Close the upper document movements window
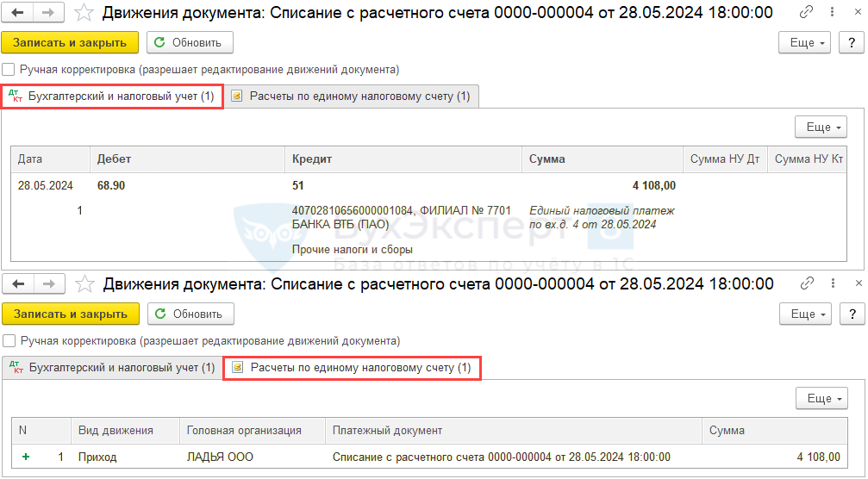Image resolution: width=868 pixels, height=479 pixels. (x=858, y=11)
